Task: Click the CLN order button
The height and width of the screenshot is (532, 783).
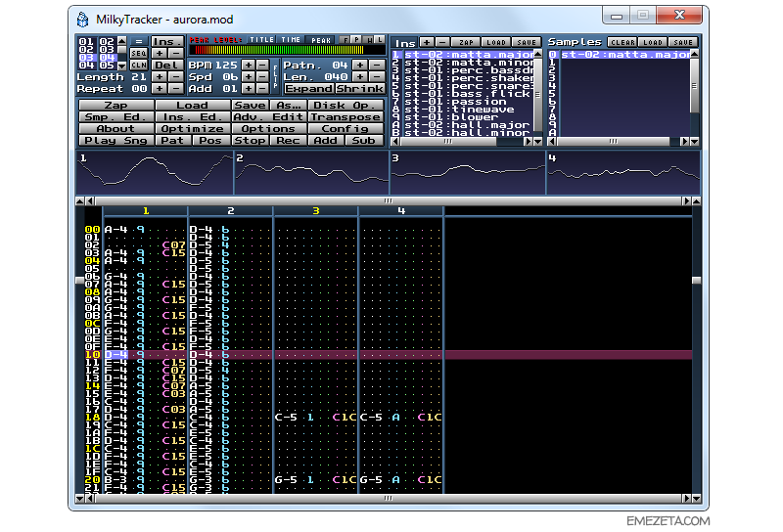Action: (x=139, y=65)
